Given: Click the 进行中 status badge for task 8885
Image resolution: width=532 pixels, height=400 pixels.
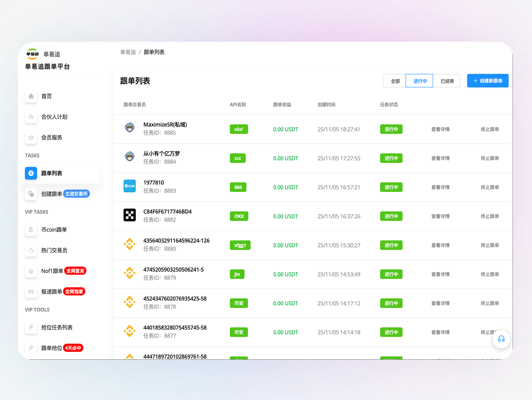Looking at the screenshot, I should (391, 129).
